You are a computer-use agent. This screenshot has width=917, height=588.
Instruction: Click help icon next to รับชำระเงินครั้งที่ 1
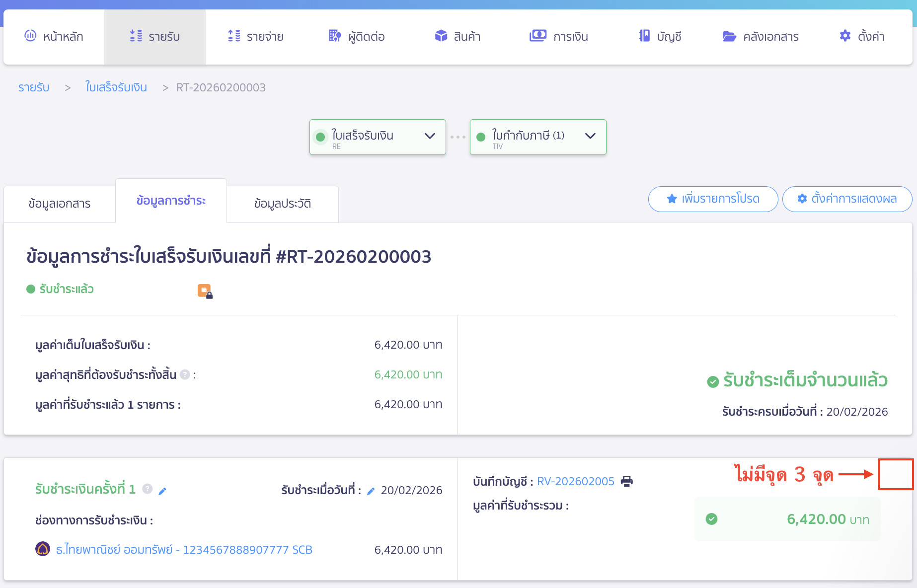[x=148, y=489]
